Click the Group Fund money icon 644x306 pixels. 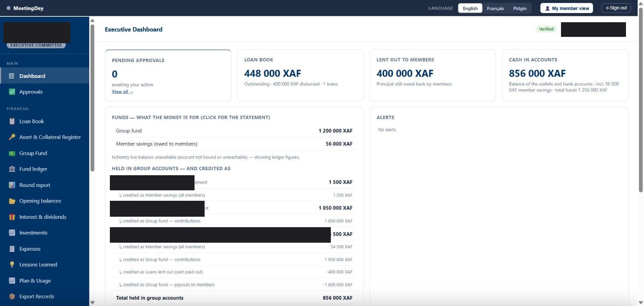coord(12,153)
